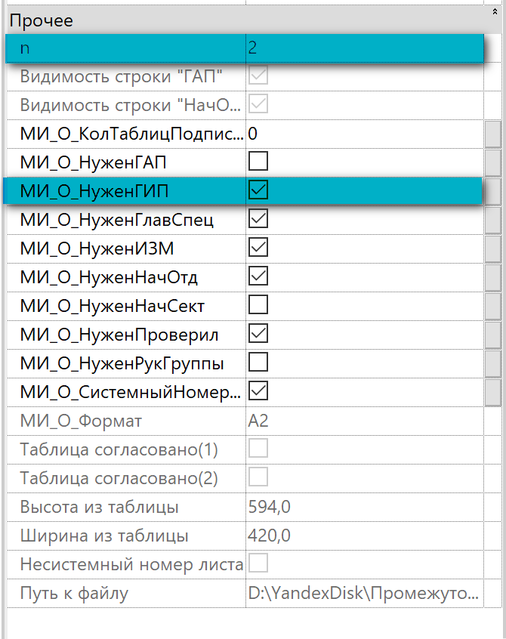
Task: Click associate button beside МИ_О_НуженПроверил
Action: (493, 335)
